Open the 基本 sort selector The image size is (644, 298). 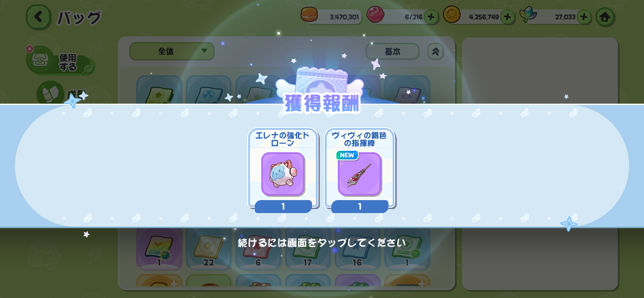pos(392,51)
